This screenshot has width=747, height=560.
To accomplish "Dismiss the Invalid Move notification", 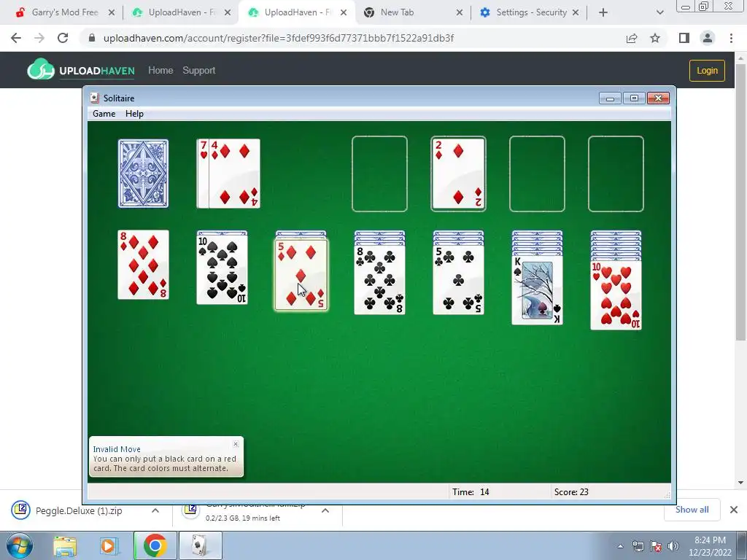I will pos(236,444).
